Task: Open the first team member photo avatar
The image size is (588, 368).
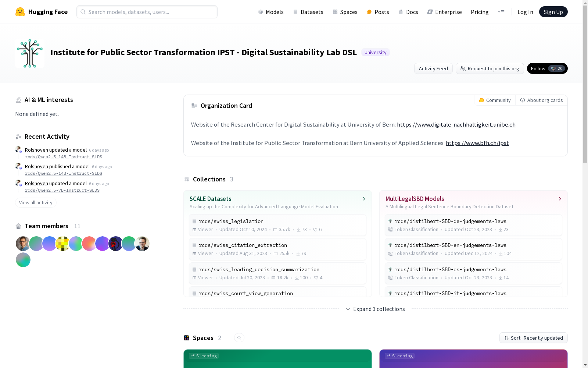Action: tap(23, 244)
